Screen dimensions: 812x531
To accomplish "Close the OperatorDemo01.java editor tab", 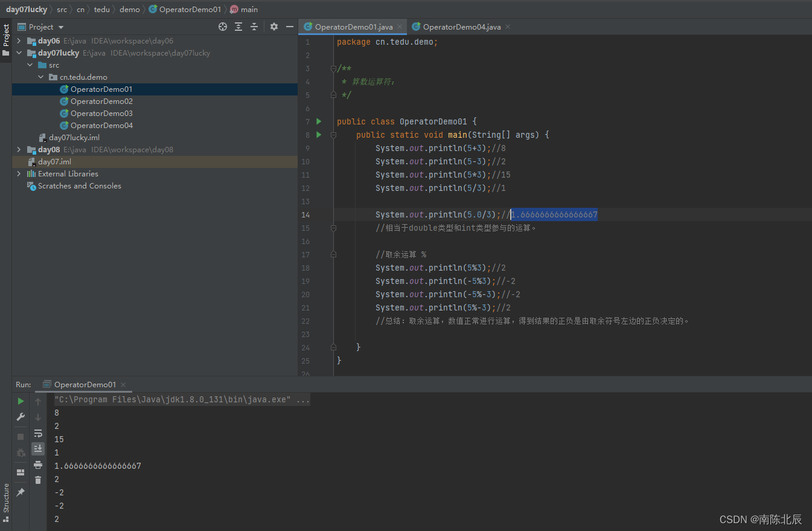I will (400, 27).
